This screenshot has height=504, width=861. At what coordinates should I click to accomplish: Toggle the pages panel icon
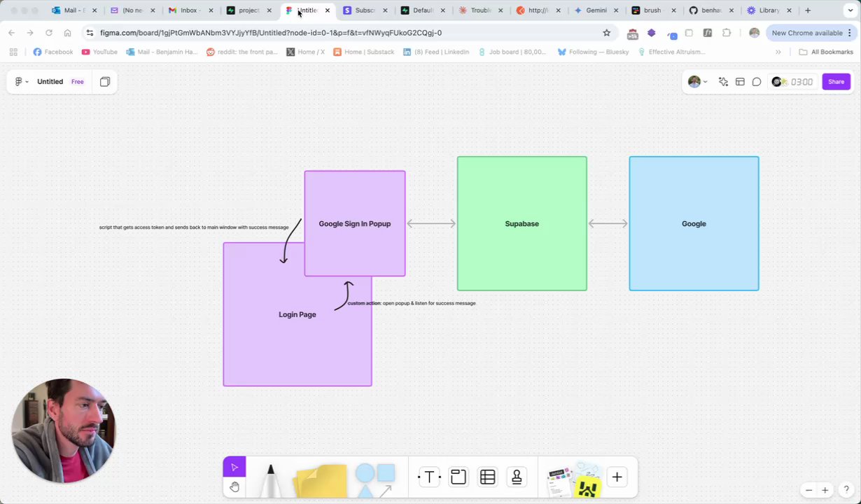tap(105, 82)
